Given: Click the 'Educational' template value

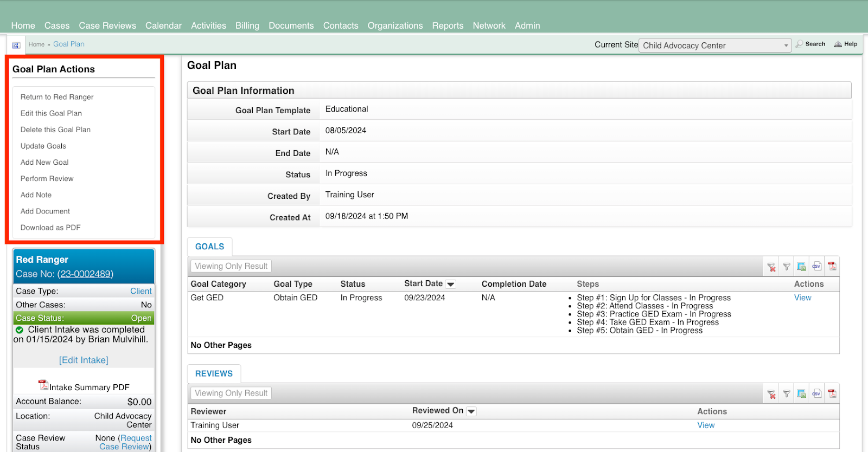Looking at the screenshot, I should [347, 109].
